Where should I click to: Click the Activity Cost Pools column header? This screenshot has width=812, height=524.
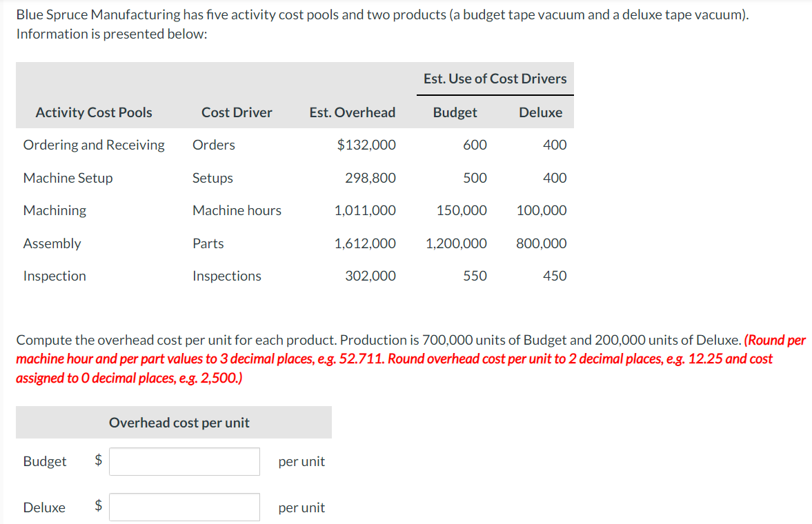(93, 112)
